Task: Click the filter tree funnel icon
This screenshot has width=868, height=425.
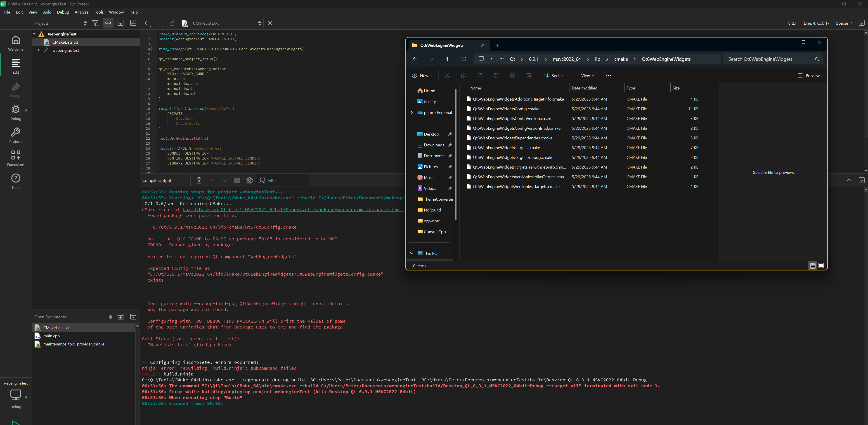Action: pyautogui.click(x=95, y=23)
